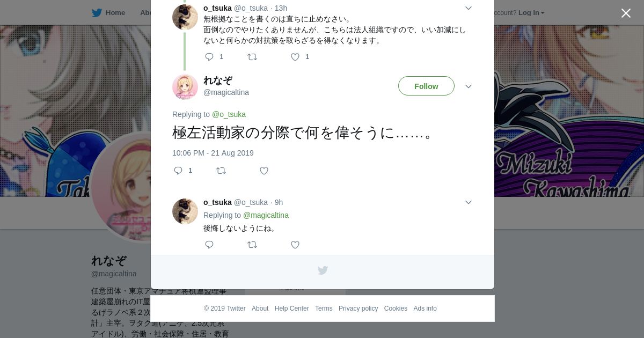Close the tweet overlay
This screenshot has height=338, width=644.
pos(626,13)
